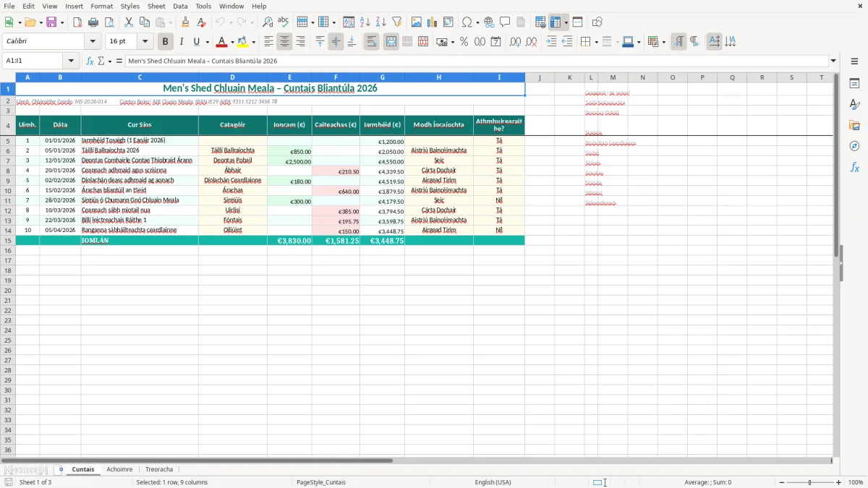The height and width of the screenshot is (488, 868).
Task: Toggle Center Vertically alignment
Action: (x=336, y=42)
